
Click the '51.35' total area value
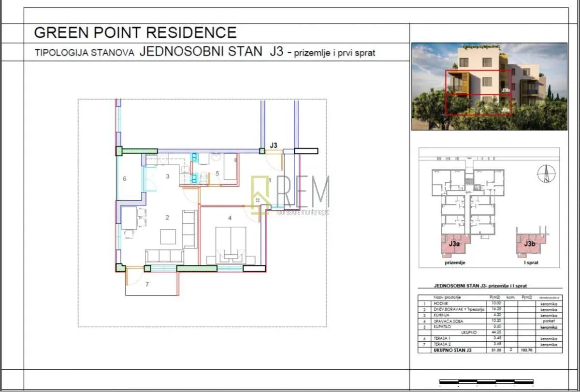coord(496,350)
